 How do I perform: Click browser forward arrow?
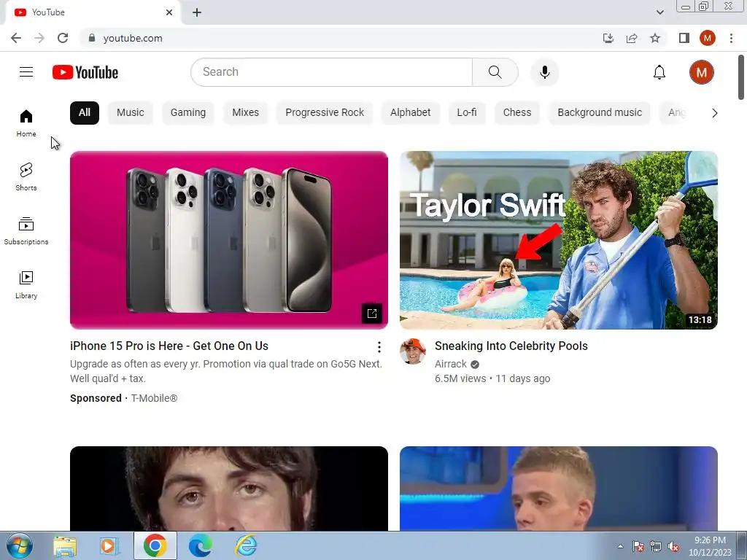39,38
